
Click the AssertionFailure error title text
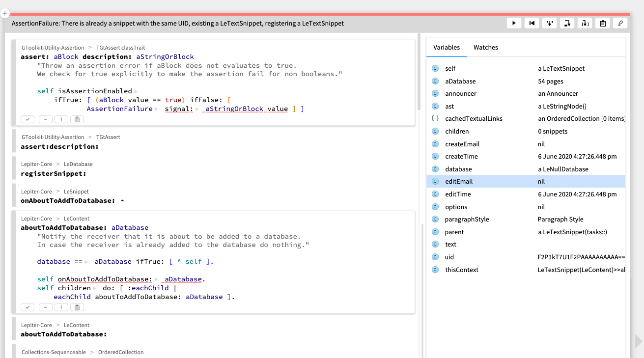click(178, 23)
